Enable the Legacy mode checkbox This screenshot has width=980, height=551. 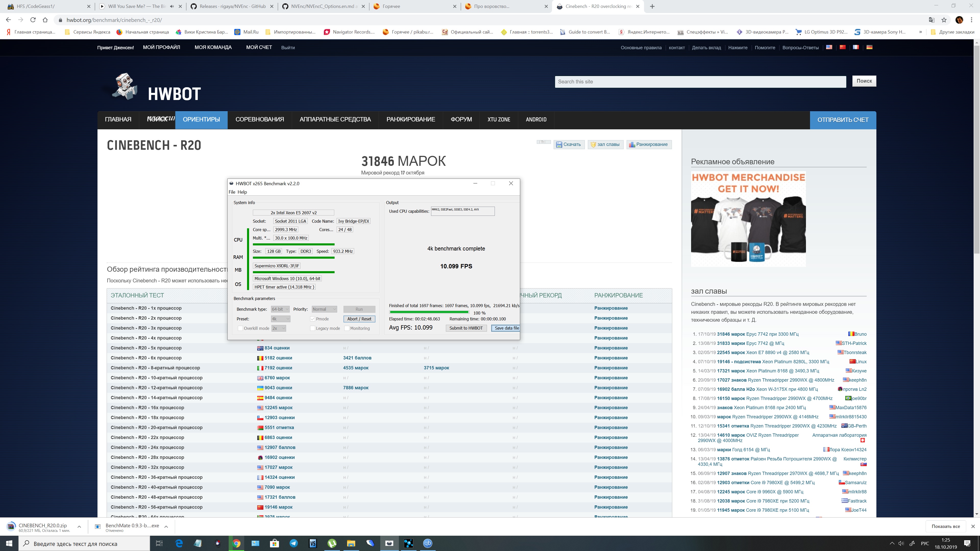312,328
